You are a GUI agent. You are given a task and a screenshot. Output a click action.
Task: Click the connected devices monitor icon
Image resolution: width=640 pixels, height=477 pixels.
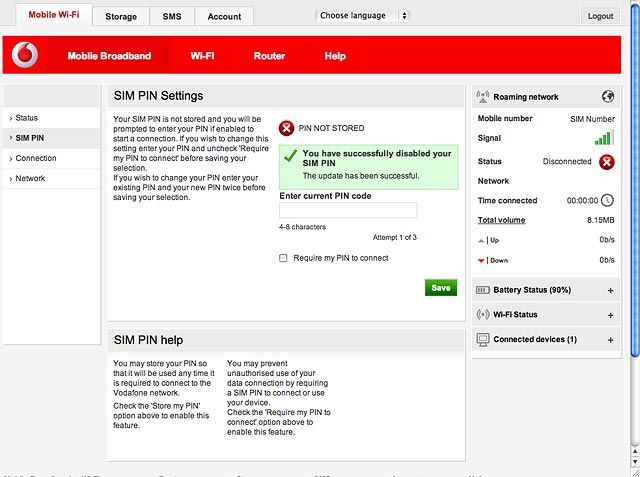pyautogui.click(x=483, y=339)
